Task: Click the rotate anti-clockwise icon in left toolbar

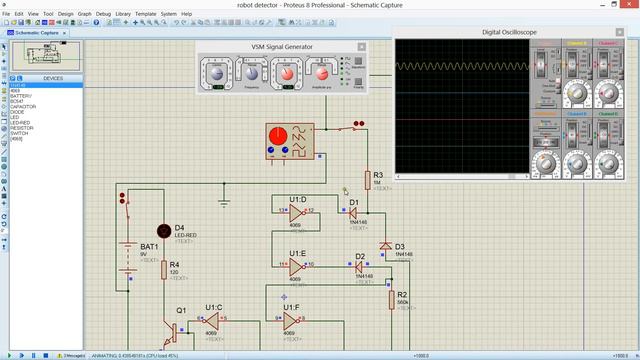Action: (4, 224)
